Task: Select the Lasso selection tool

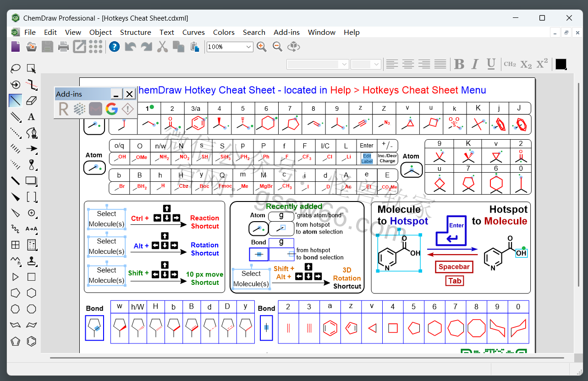Action: point(16,68)
